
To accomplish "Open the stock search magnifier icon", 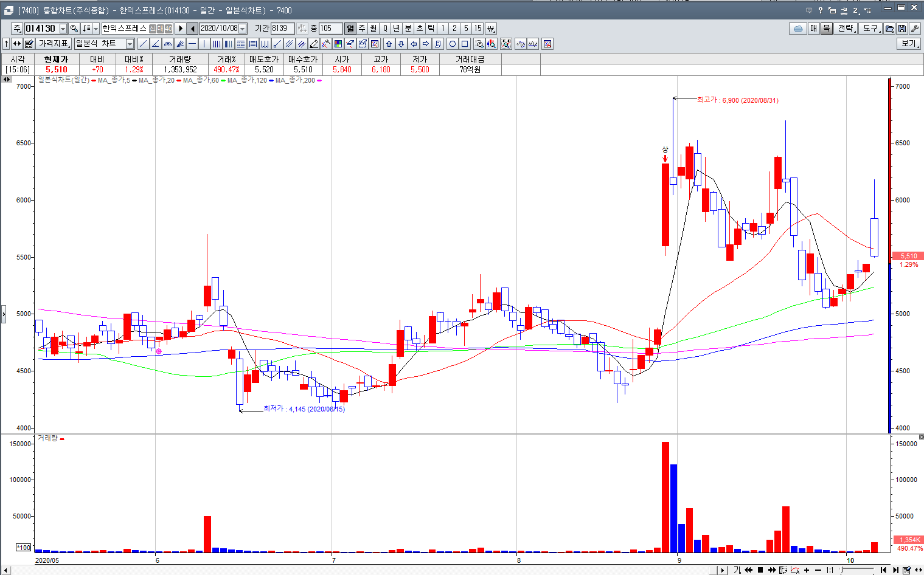I will tap(74, 29).
